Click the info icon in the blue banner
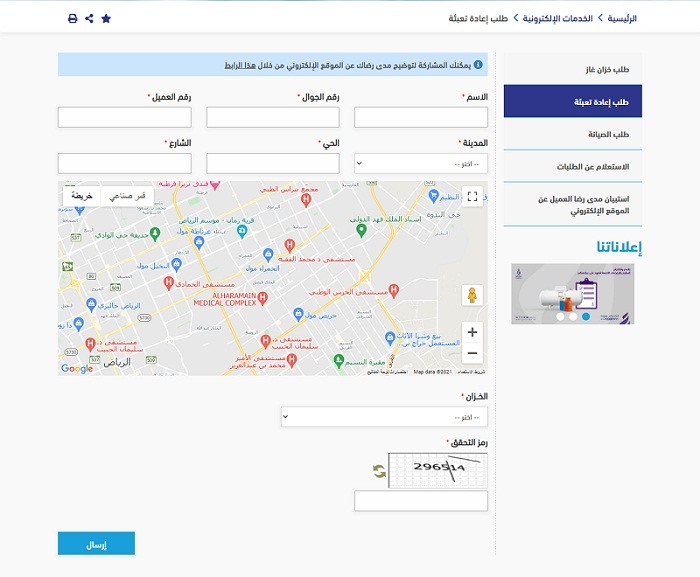The image size is (700, 577). pos(478,65)
